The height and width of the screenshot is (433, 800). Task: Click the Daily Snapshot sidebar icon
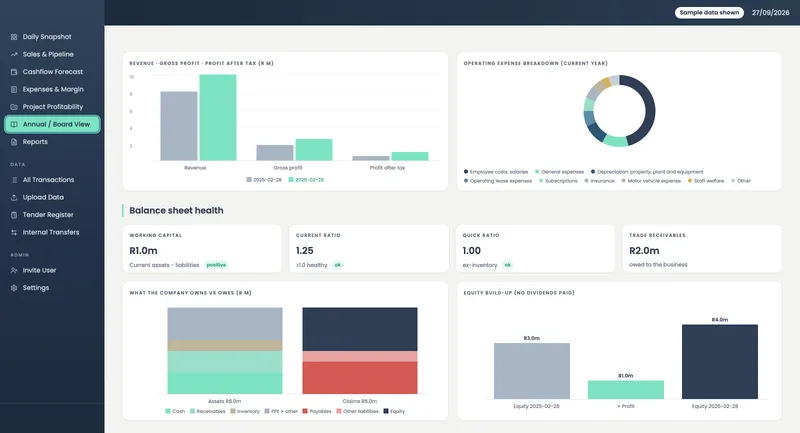(x=14, y=37)
